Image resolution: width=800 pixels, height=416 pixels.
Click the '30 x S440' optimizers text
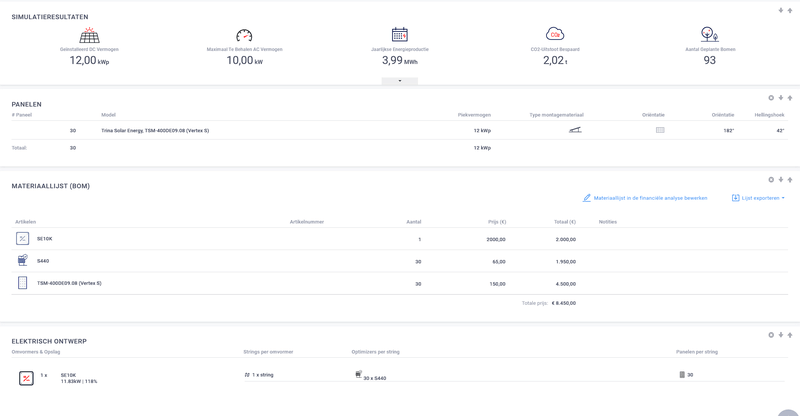(374, 378)
